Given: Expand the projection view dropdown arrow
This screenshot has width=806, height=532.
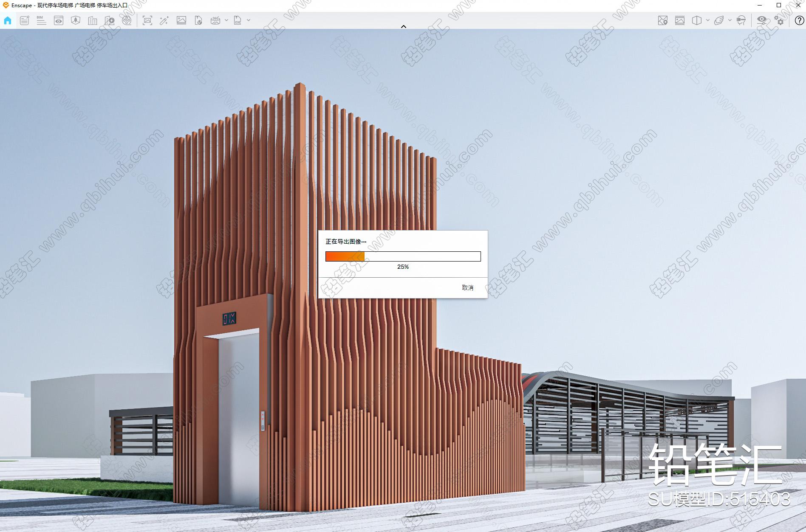Looking at the screenshot, I should click(x=708, y=20).
